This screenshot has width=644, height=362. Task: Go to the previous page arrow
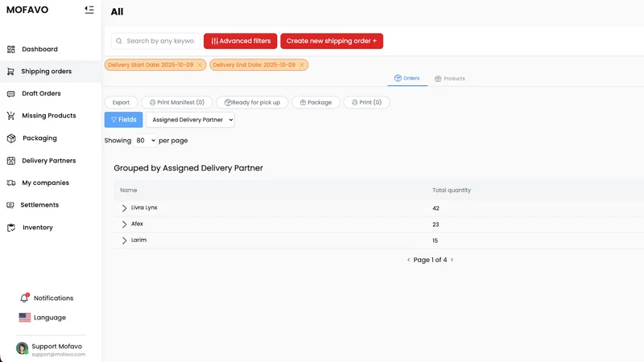[409, 260]
